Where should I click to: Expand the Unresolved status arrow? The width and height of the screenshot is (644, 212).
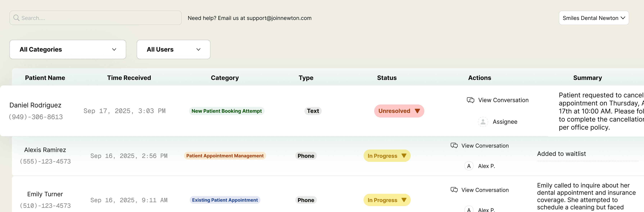417,111
